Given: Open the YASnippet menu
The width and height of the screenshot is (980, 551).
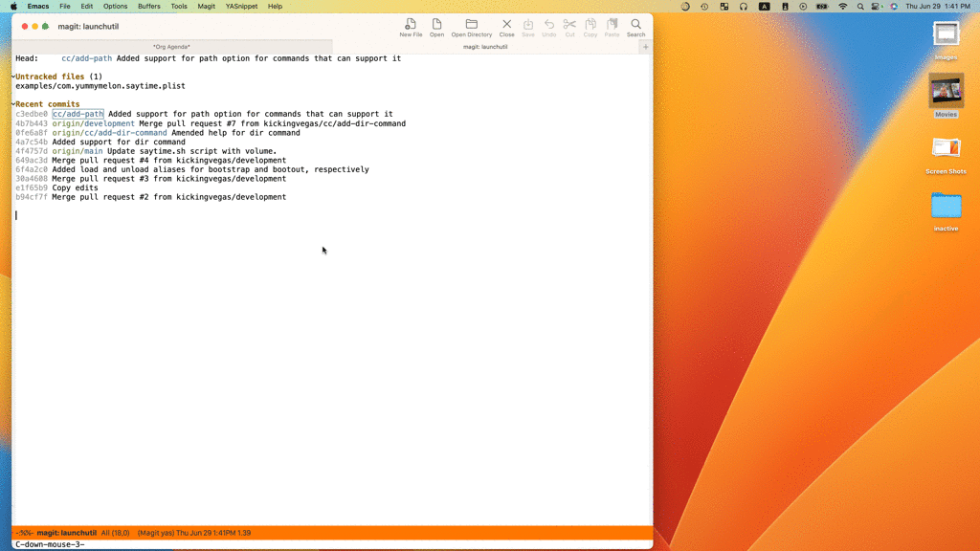Looking at the screenshot, I should pyautogui.click(x=241, y=7).
